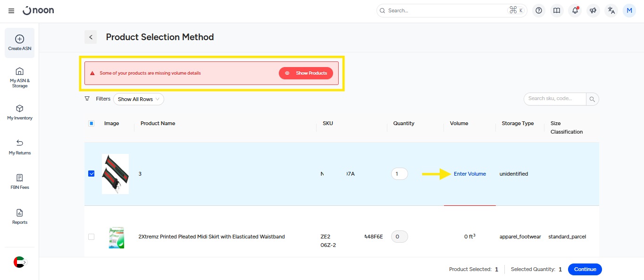Click the Show Products button
Viewport: 644px width, 280px height.
tap(306, 73)
